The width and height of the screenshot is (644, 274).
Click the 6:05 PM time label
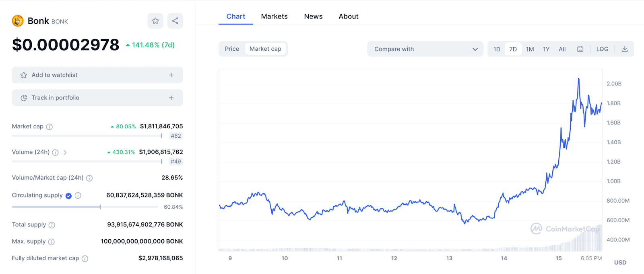point(591,258)
